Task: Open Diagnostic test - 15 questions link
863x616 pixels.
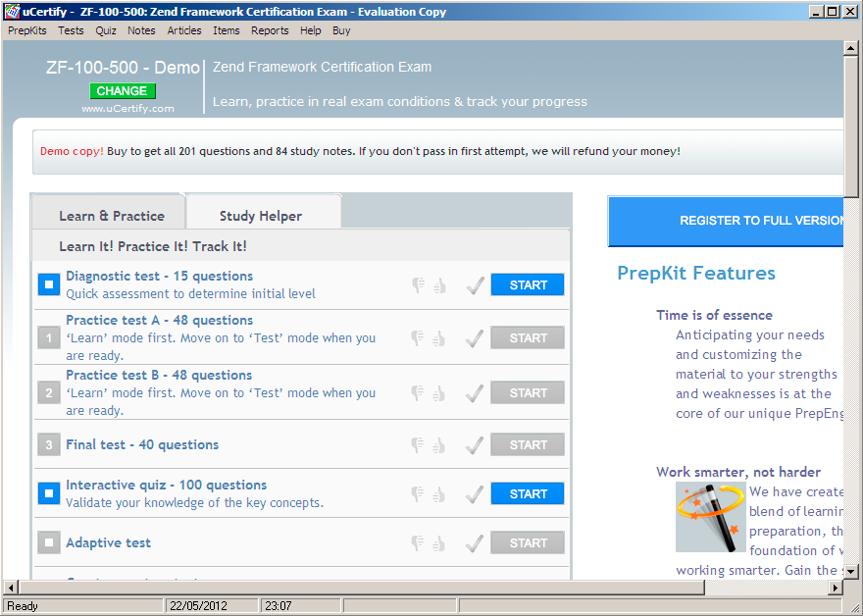Action: (x=160, y=277)
